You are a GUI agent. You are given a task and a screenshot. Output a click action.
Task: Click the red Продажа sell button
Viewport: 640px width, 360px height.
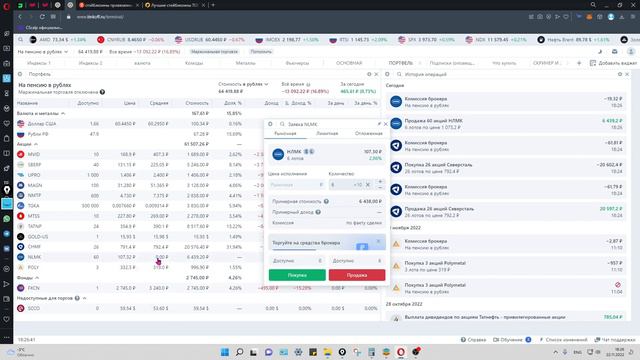[357, 275]
